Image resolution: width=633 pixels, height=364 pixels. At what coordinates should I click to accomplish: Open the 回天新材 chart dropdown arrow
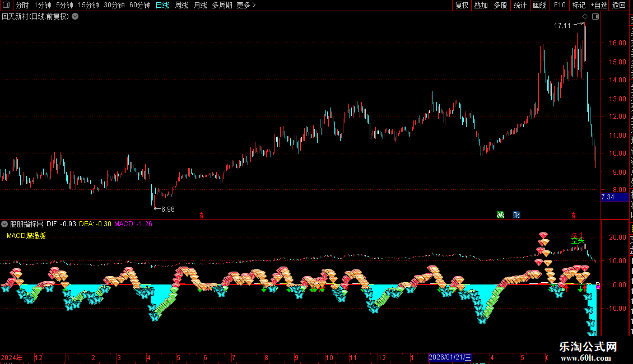[75, 17]
